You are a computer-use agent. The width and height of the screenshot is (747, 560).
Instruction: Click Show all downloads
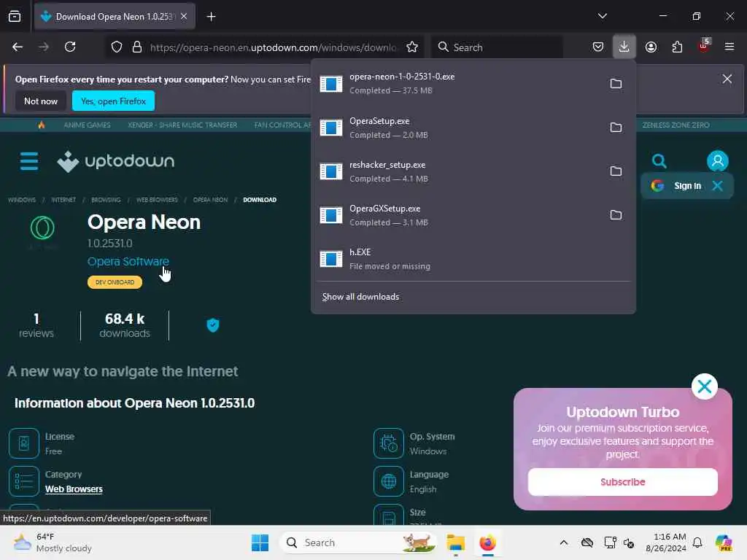[360, 297]
